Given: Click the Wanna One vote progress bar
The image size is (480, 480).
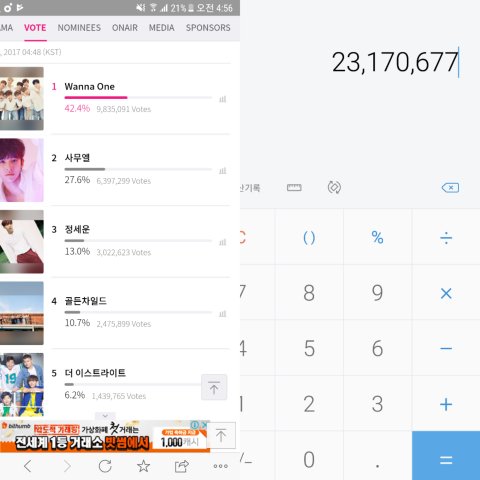Looking at the screenshot, I should pyautogui.click(x=138, y=98).
